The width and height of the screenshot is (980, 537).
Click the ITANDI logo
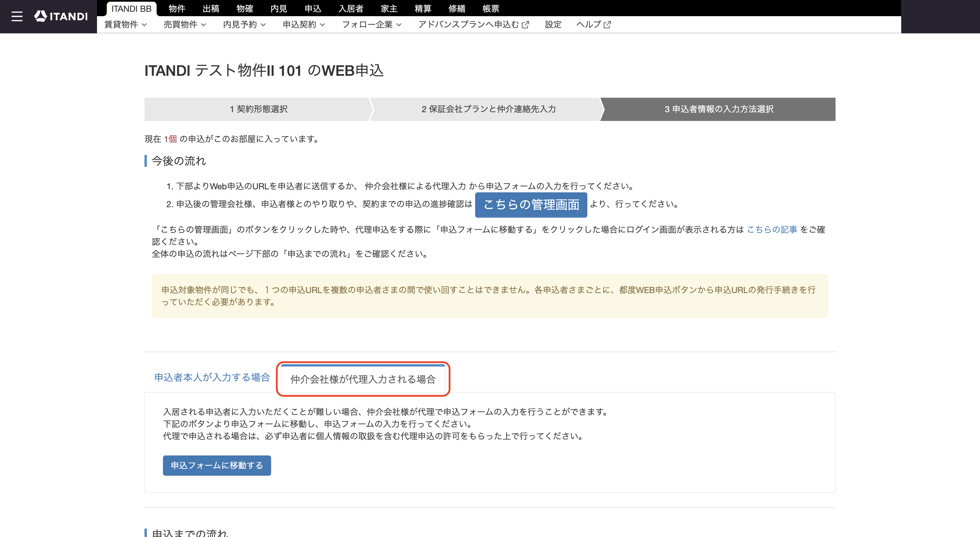[x=61, y=17]
